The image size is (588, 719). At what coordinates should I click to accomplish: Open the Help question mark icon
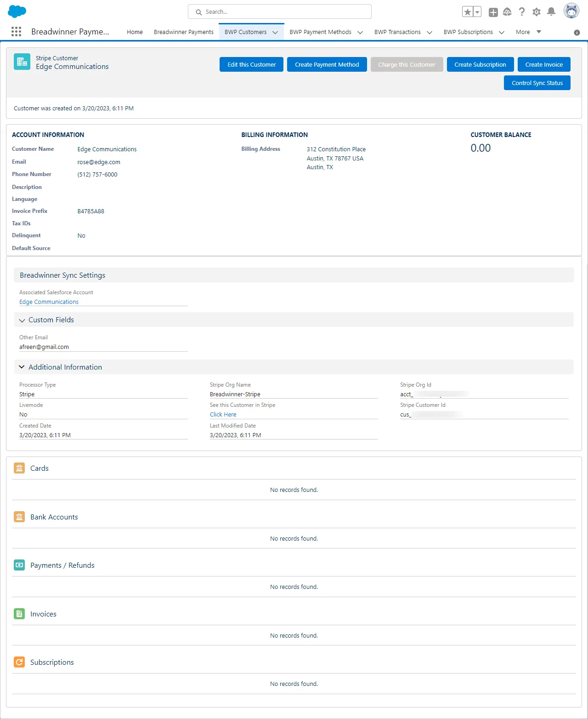click(522, 12)
